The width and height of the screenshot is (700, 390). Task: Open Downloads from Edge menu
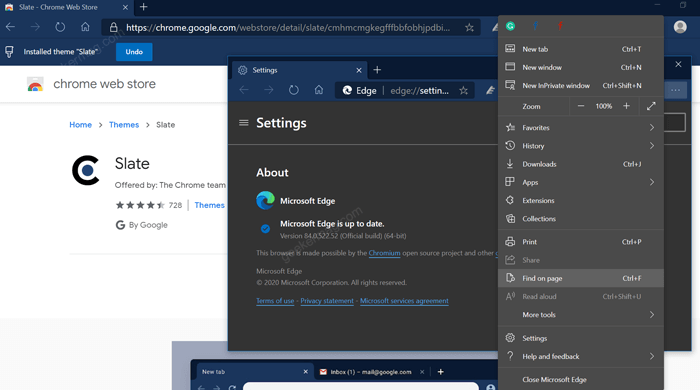point(580,164)
